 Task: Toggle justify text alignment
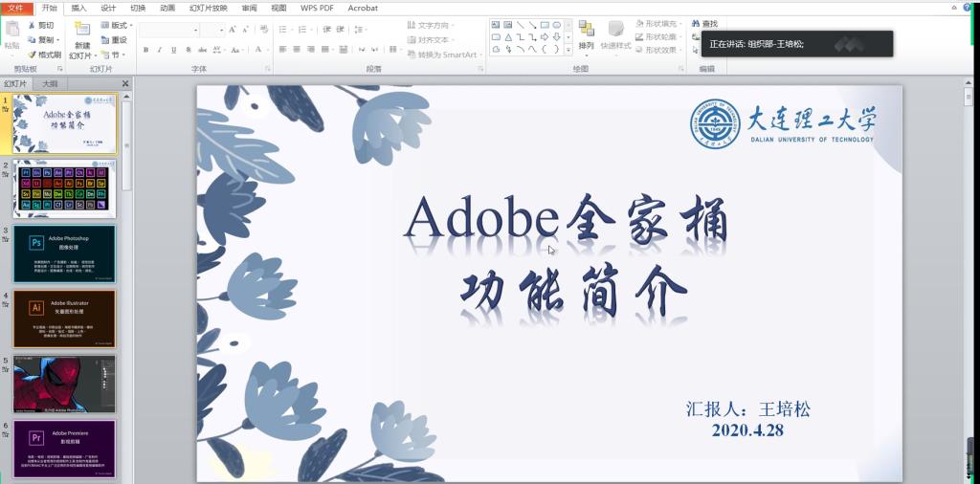click(325, 50)
